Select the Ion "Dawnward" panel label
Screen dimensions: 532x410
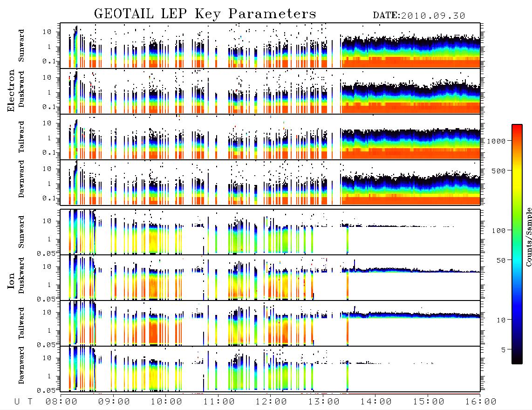(21, 365)
